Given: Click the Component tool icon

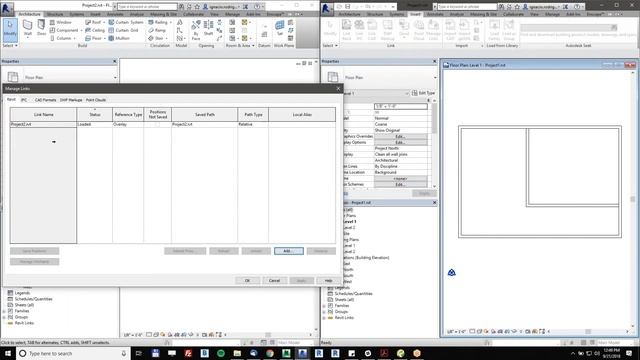Looking at the screenshot, I should pyautogui.click(x=52, y=30).
